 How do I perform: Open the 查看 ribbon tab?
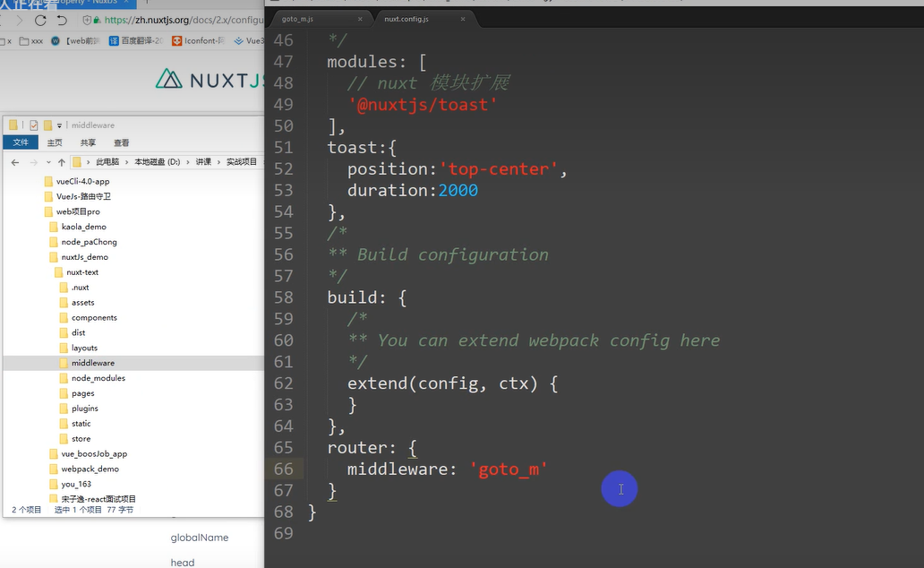[121, 142]
